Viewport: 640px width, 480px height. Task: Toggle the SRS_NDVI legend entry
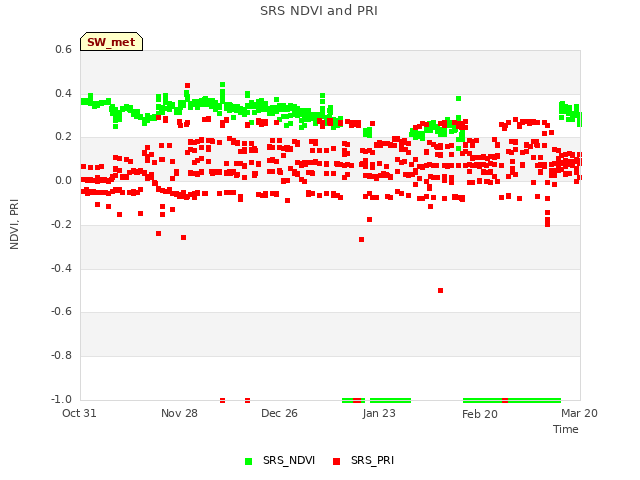click(x=280, y=460)
